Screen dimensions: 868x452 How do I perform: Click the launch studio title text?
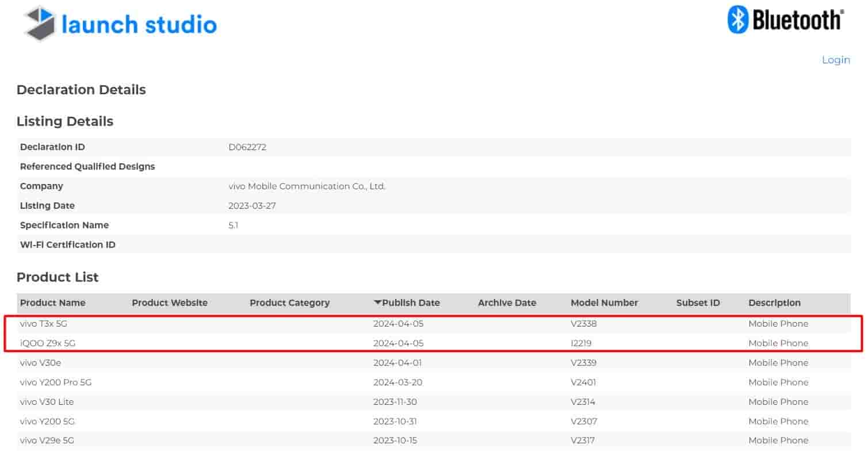(x=139, y=24)
